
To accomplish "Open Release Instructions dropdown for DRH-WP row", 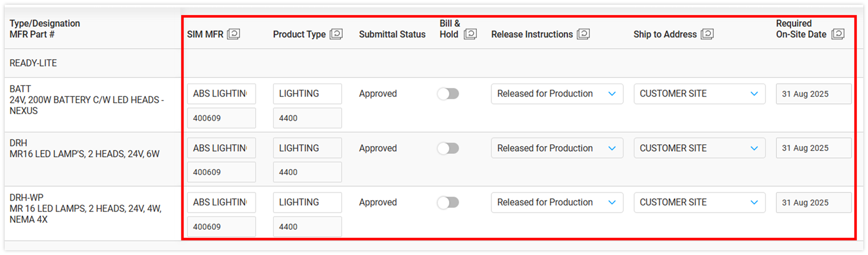I will pyautogui.click(x=557, y=202).
